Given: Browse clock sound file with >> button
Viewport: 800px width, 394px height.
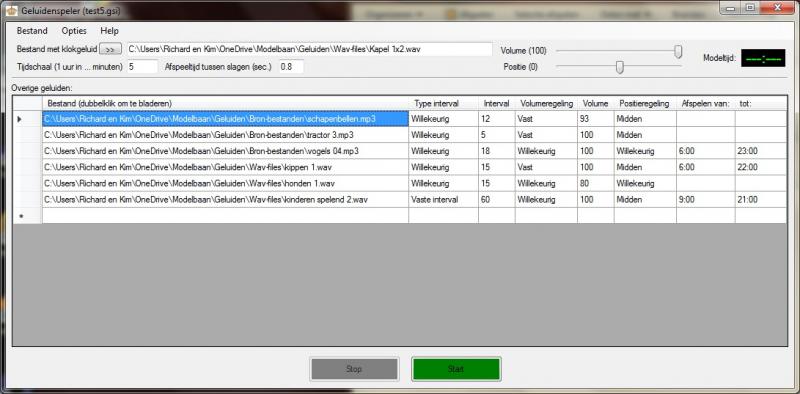Looking at the screenshot, I should [x=110, y=49].
